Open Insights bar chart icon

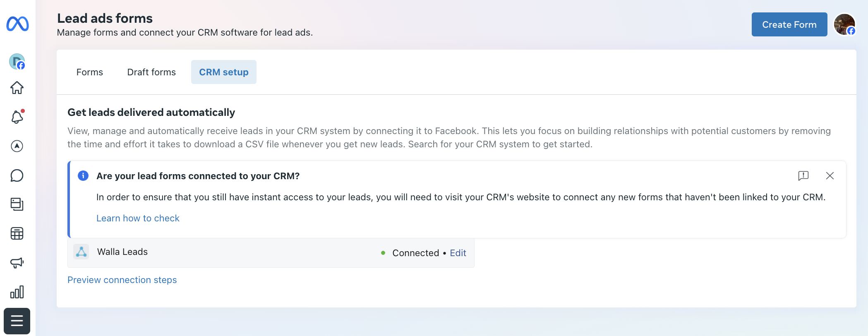coord(17,292)
